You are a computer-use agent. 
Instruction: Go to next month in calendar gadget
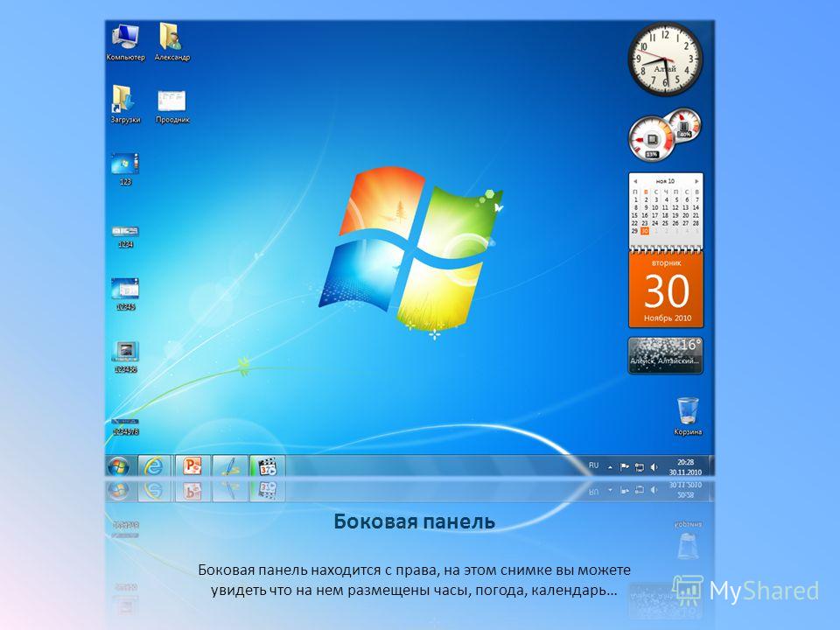(x=696, y=181)
